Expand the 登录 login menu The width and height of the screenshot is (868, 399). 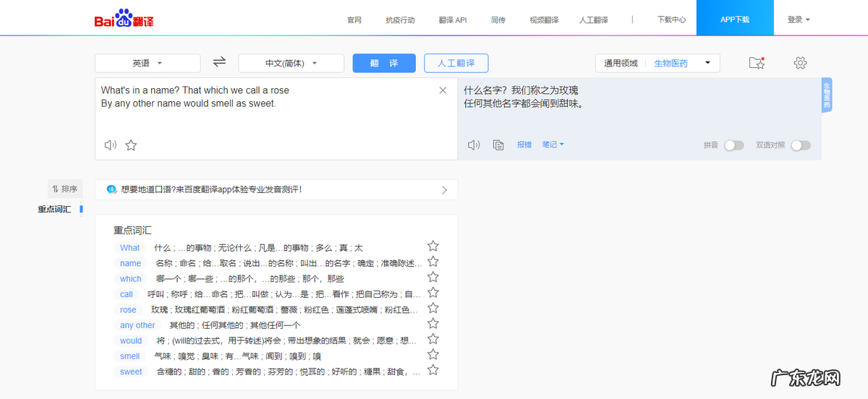(x=799, y=20)
